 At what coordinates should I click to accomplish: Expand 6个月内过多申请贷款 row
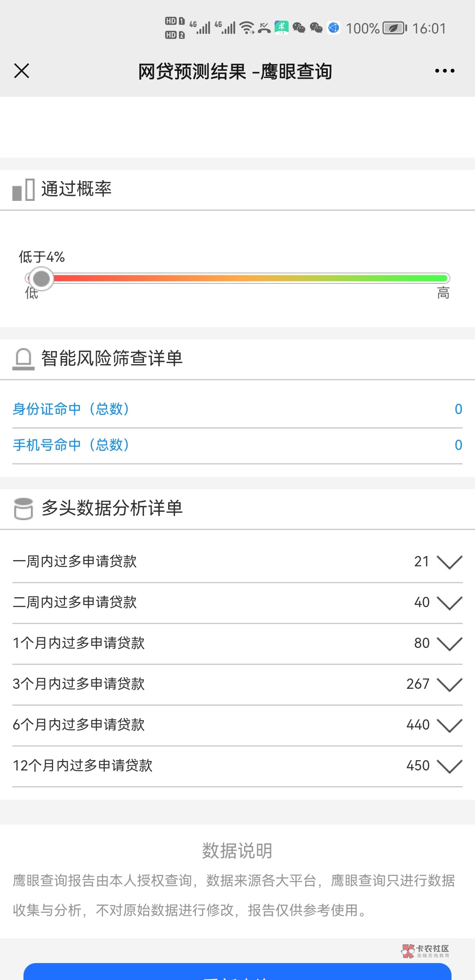click(x=449, y=725)
